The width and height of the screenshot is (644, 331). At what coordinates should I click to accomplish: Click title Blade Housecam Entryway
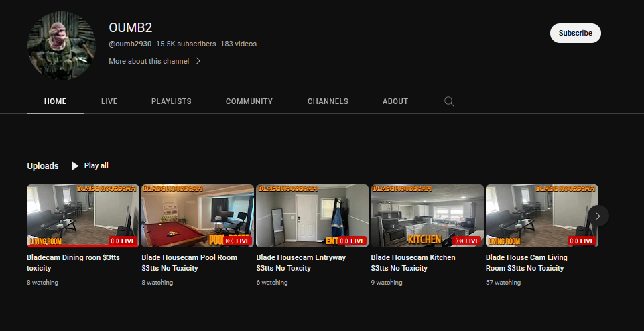click(x=301, y=263)
